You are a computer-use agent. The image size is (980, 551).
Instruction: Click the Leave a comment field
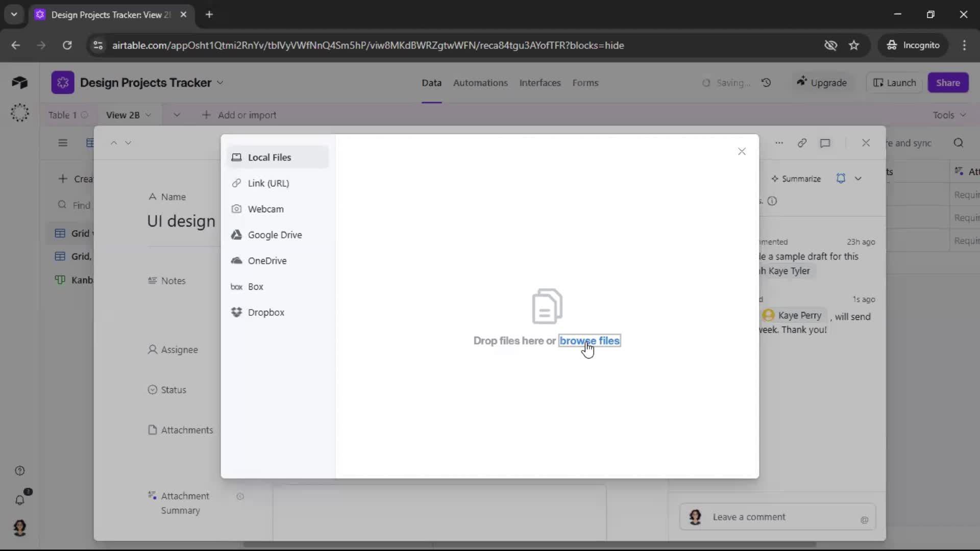(778, 517)
